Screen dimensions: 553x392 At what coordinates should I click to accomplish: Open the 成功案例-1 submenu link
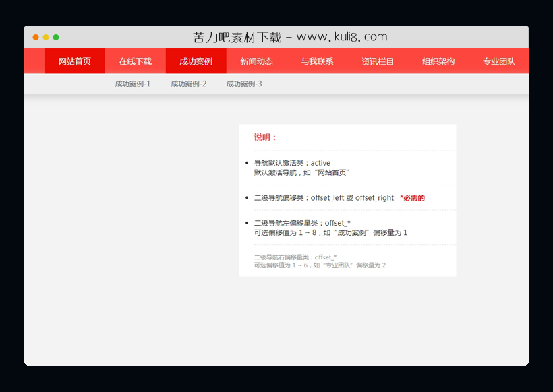[132, 84]
